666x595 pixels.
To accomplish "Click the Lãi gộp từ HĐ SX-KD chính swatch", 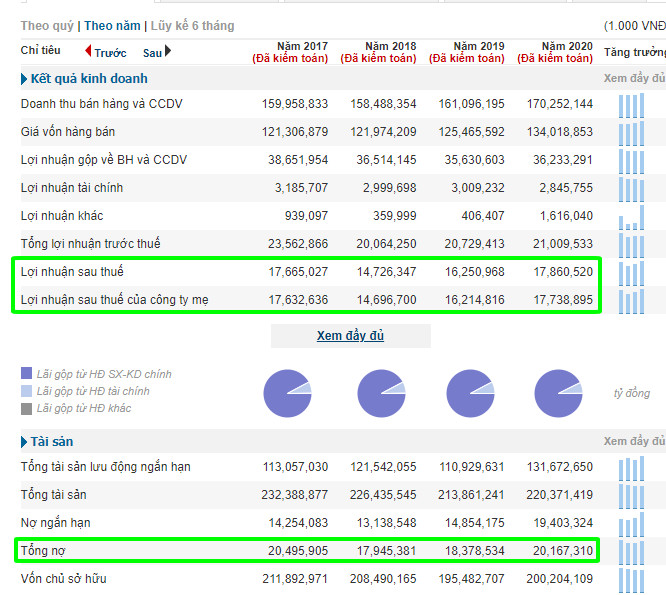I will [26, 373].
